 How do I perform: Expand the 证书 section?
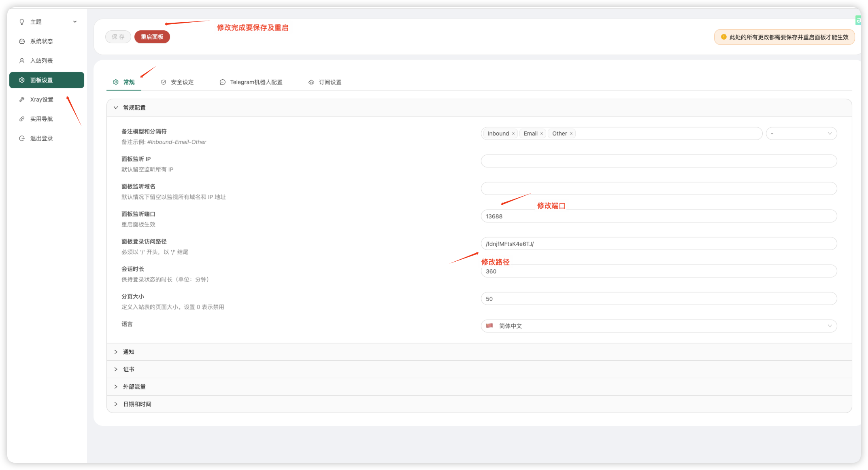pyautogui.click(x=129, y=369)
